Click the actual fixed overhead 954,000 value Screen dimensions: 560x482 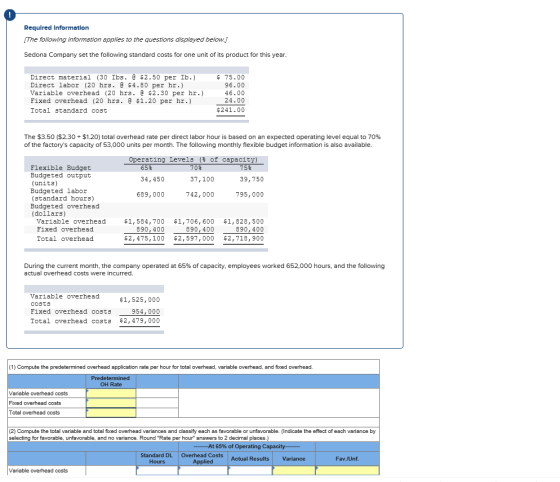click(x=146, y=312)
